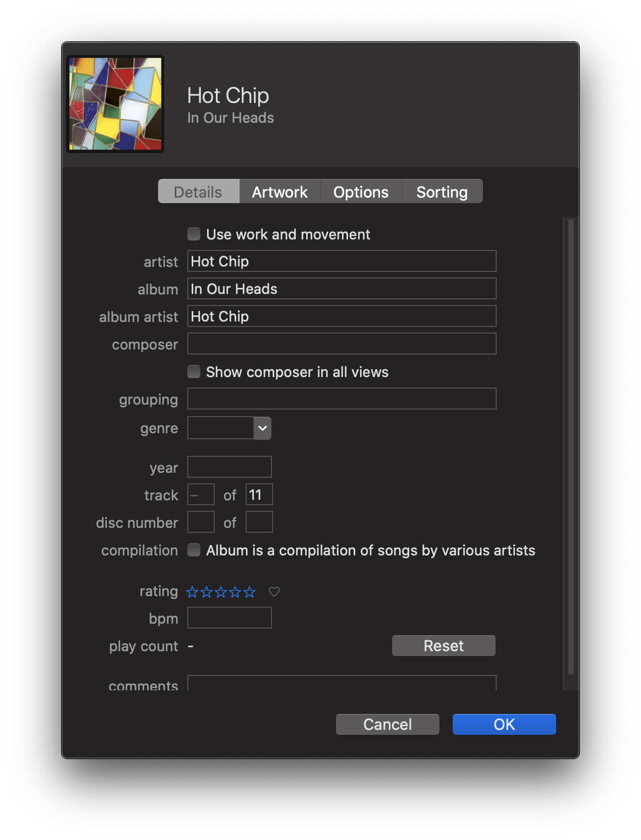Click the vertical scrollbar of details pane
Screen dimensions: 641x840
coord(571,447)
